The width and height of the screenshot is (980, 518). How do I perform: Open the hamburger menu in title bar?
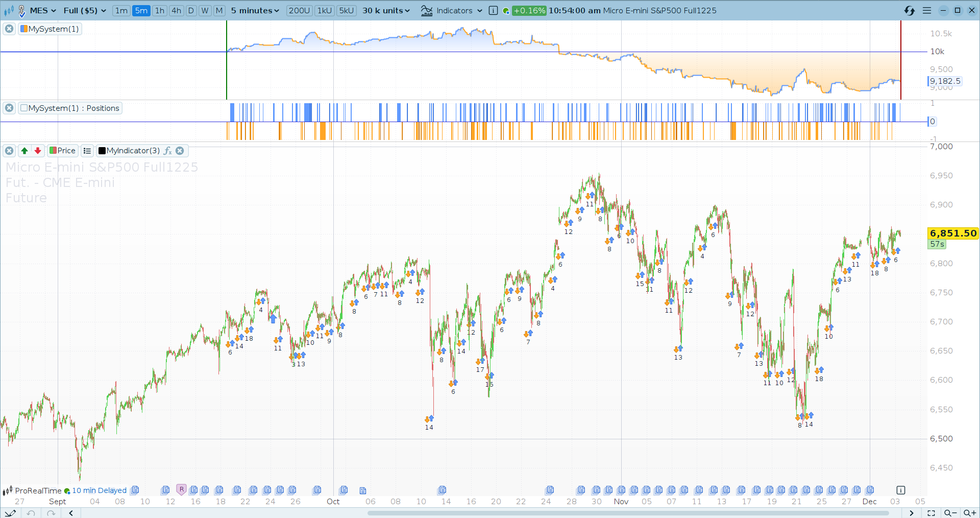pyautogui.click(x=927, y=11)
